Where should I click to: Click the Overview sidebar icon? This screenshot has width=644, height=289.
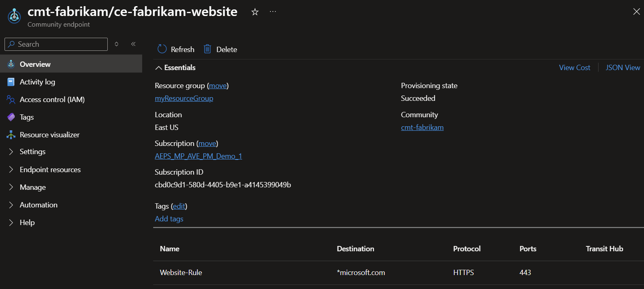pyautogui.click(x=11, y=64)
